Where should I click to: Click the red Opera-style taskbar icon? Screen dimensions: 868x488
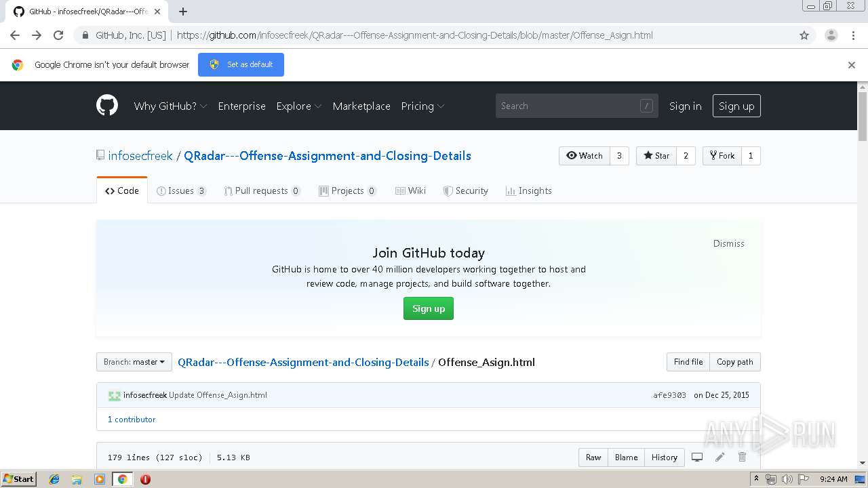point(145,479)
